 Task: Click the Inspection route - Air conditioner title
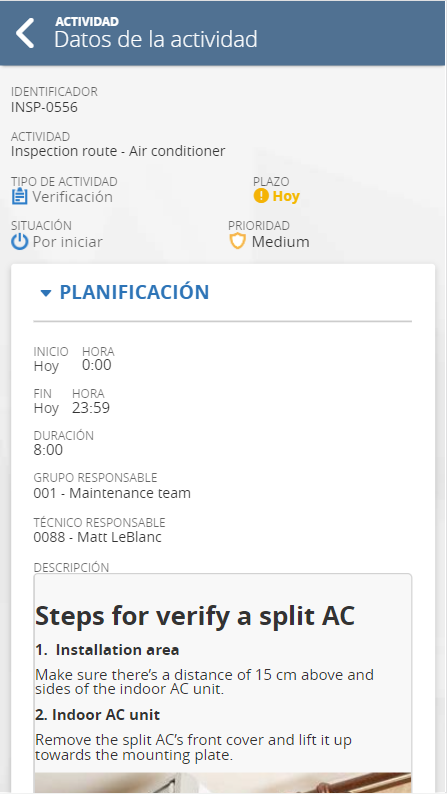tap(118, 151)
